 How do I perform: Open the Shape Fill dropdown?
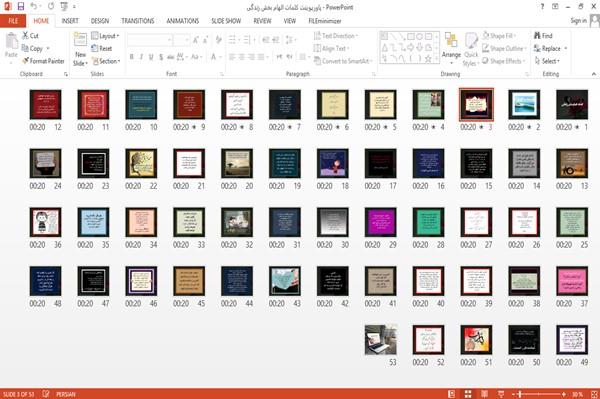499,36
